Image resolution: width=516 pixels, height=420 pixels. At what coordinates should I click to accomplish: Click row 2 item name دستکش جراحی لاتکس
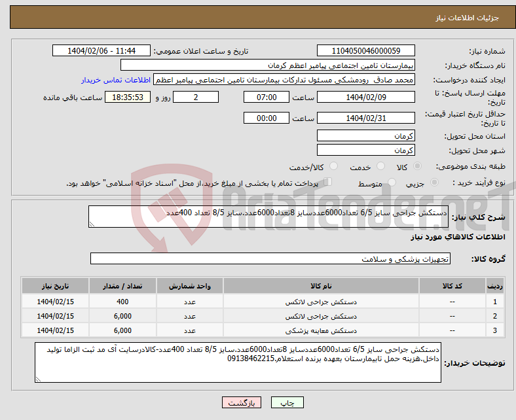pyautogui.click(x=321, y=316)
